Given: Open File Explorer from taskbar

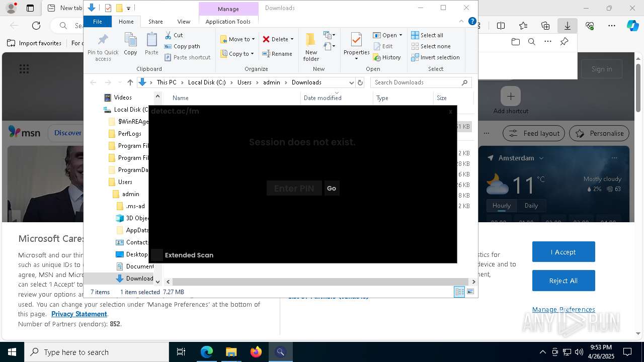Looking at the screenshot, I should (x=231, y=352).
